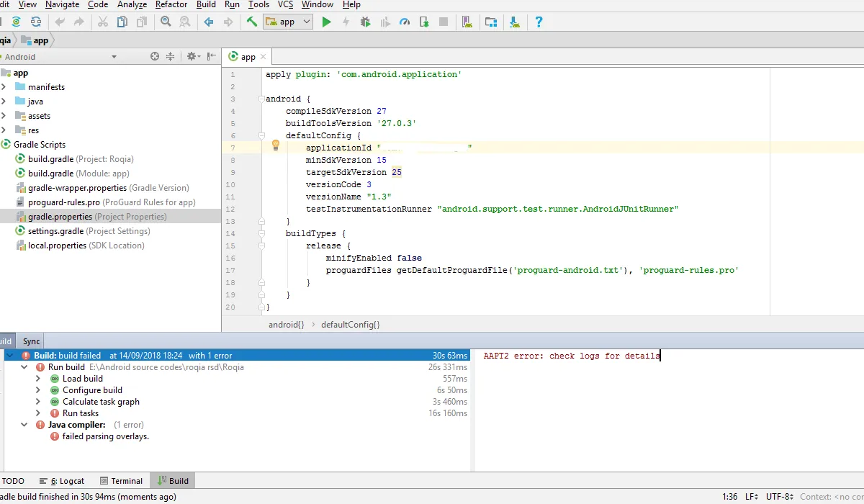Screen dimensions: 864x504
Task: Click the Cut scissors icon
Action: point(103,22)
